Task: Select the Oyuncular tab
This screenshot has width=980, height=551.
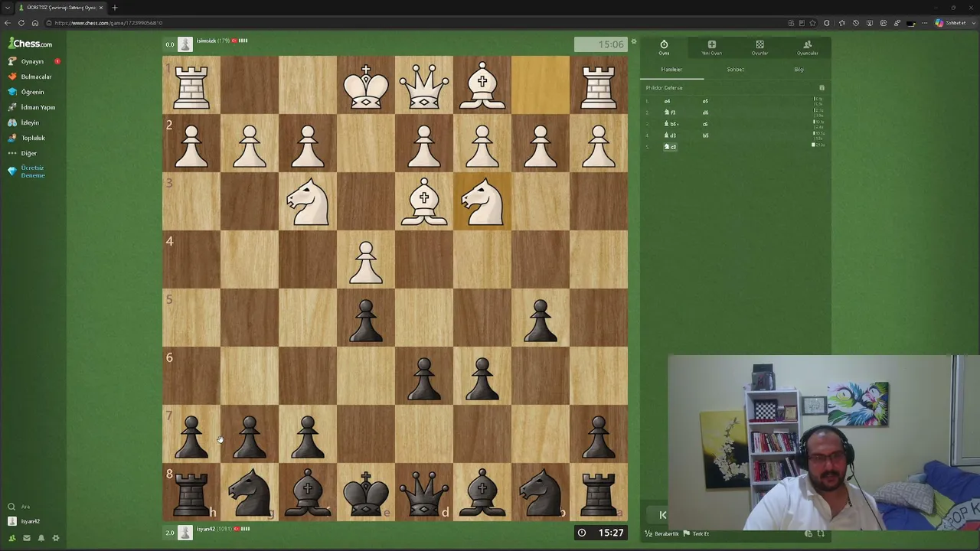Action: point(807,47)
